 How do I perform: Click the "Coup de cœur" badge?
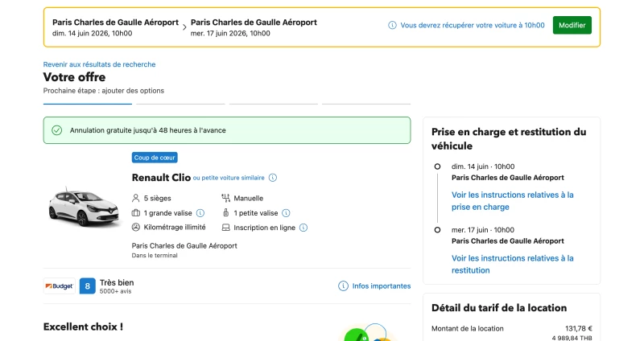(x=155, y=158)
